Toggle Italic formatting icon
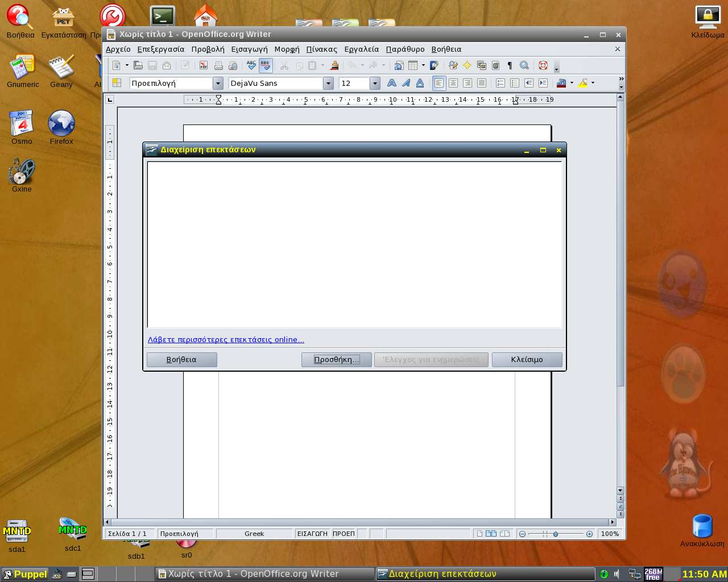 click(406, 83)
